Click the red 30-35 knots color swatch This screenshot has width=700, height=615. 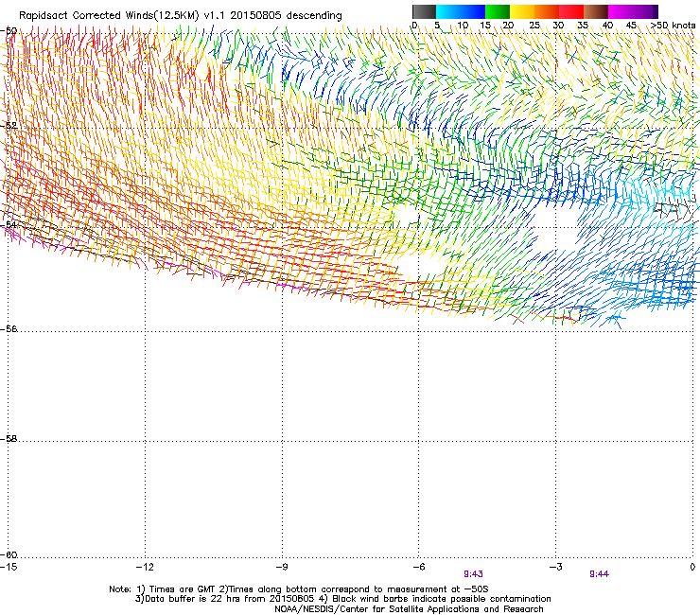pyautogui.click(x=571, y=11)
